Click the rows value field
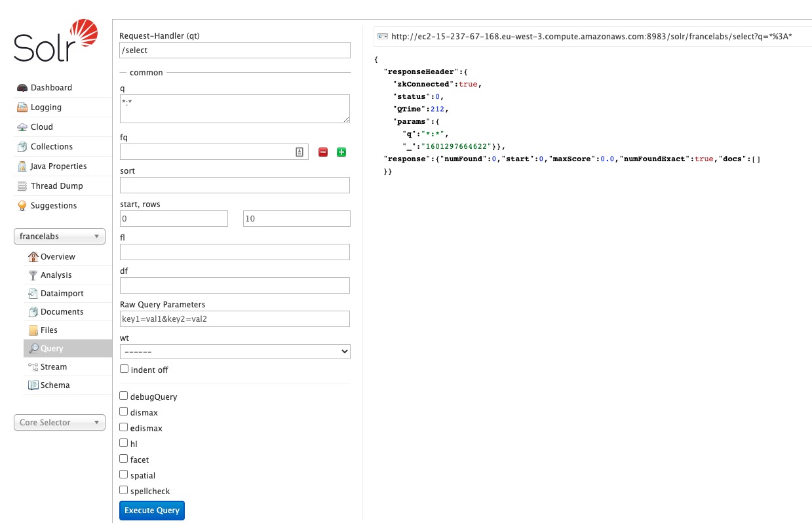The width and height of the screenshot is (812, 523). tap(297, 219)
